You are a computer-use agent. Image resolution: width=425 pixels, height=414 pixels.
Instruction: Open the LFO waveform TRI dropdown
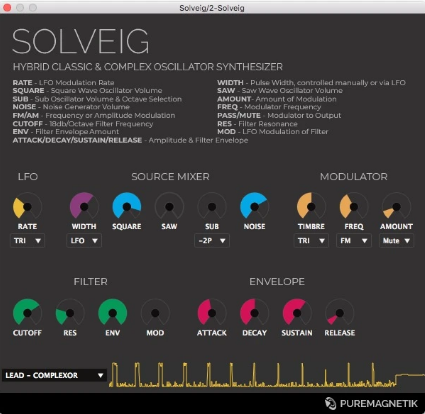point(27,241)
